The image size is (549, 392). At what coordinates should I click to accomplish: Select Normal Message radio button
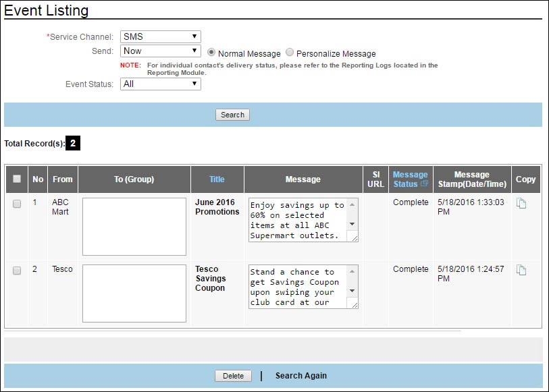click(211, 53)
